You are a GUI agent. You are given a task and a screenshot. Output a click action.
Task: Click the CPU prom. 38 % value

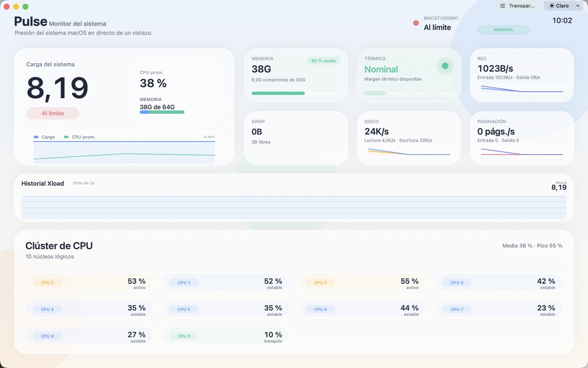click(153, 83)
